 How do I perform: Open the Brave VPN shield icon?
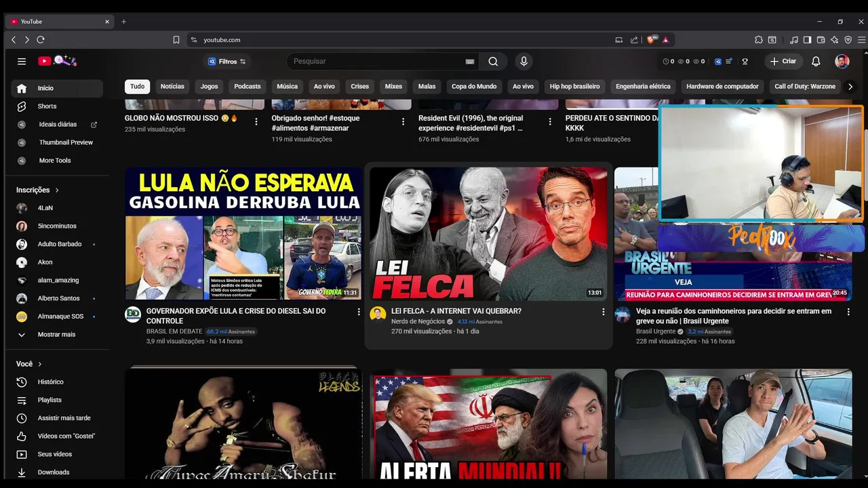(x=848, y=40)
